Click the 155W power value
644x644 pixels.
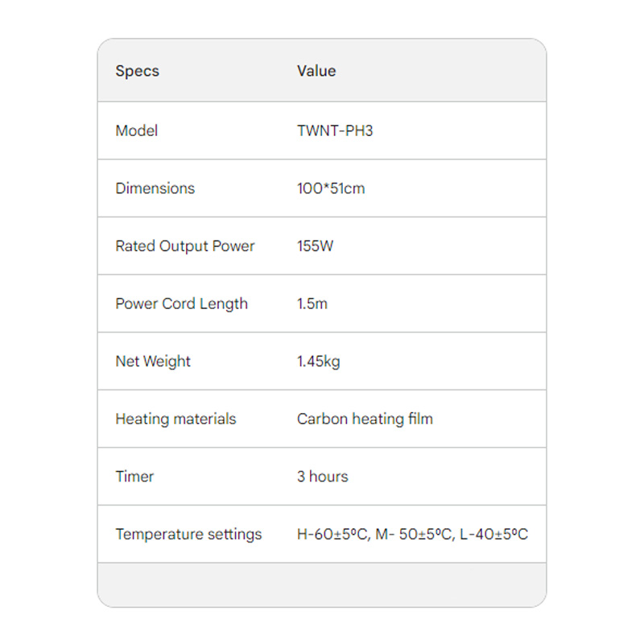pyautogui.click(x=315, y=246)
